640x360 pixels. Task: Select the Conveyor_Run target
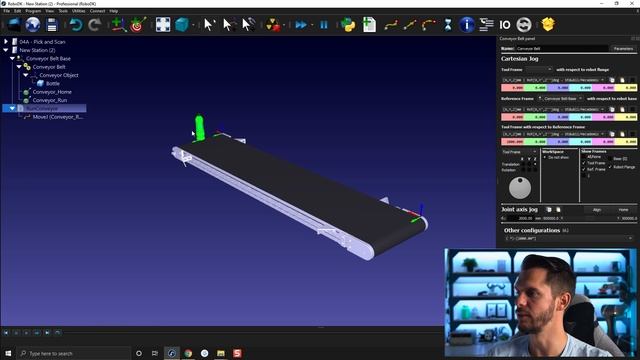50,100
